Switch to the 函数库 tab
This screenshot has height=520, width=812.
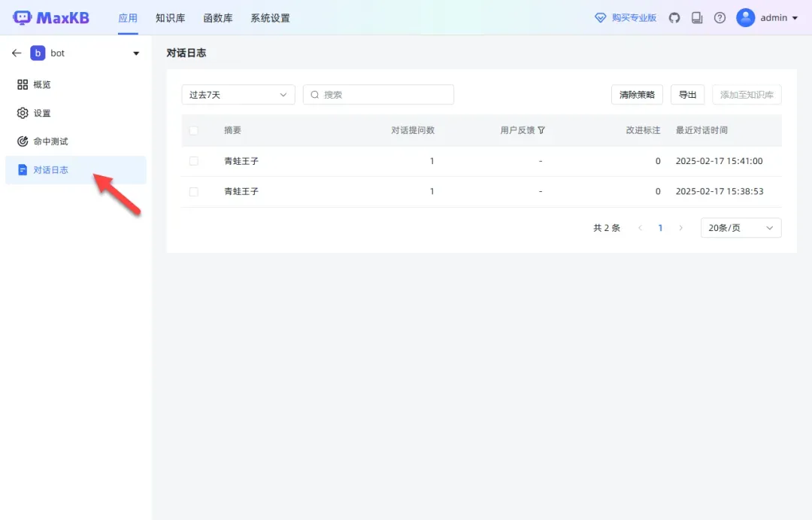point(218,18)
